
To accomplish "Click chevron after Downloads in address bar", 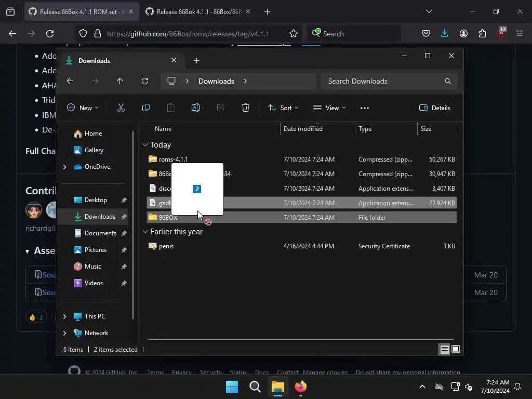I will coord(245,81).
